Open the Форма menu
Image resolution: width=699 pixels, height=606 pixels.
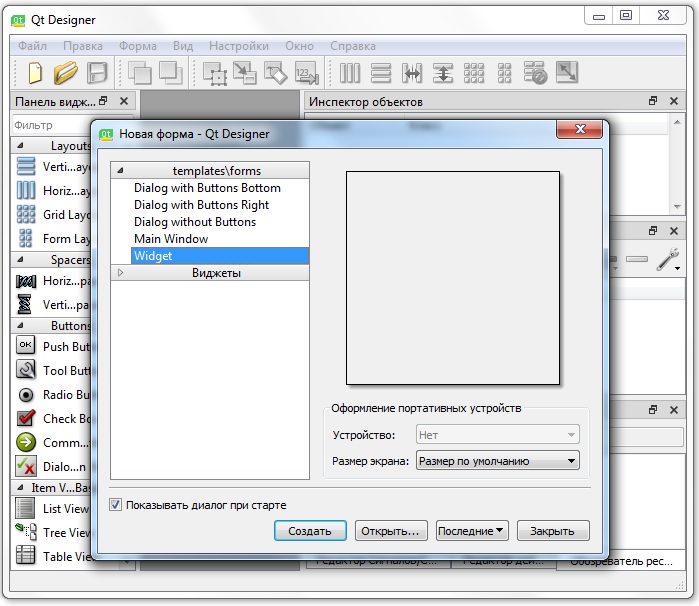(138, 46)
